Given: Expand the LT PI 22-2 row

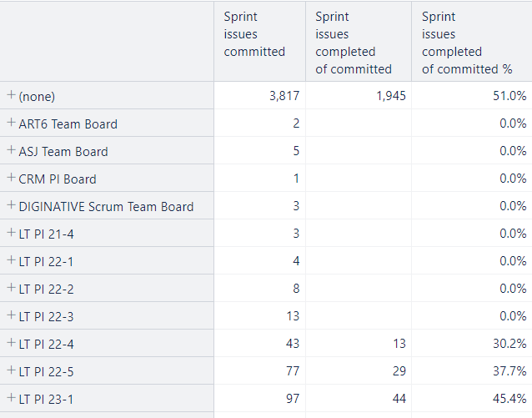Looking at the screenshot, I should (x=11, y=288).
